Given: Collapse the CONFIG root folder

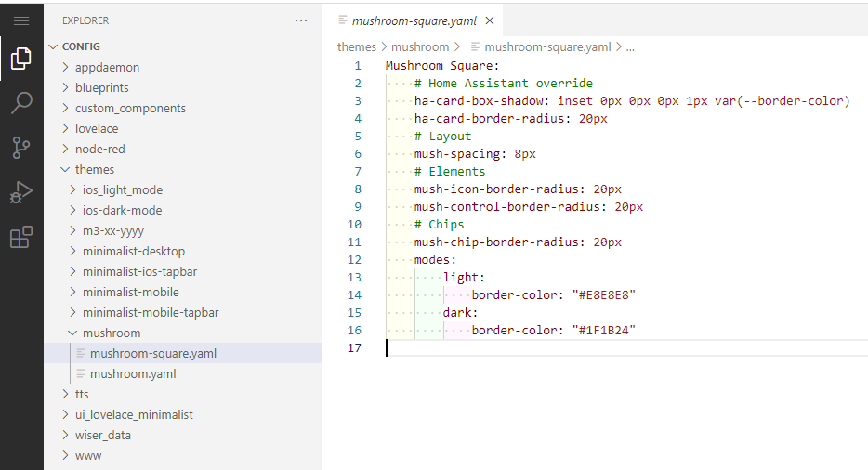Looking at the screenshot, I should coord(81,46).
